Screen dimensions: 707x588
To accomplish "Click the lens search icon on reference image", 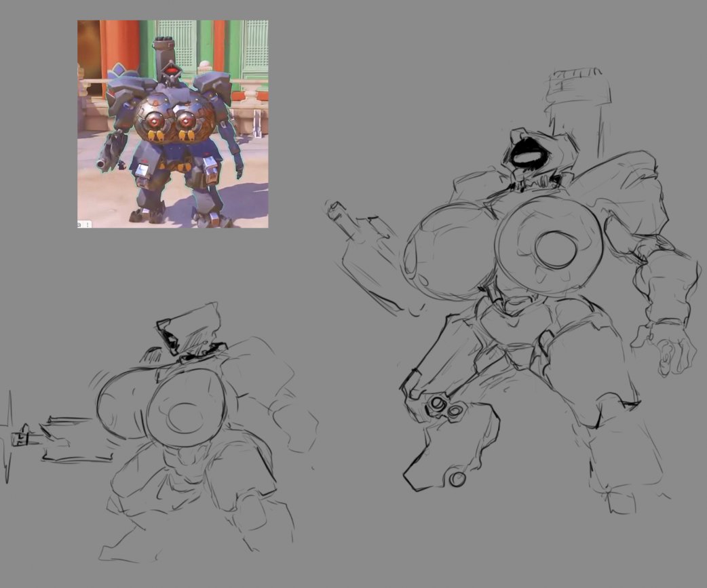I will coord(79,225).
